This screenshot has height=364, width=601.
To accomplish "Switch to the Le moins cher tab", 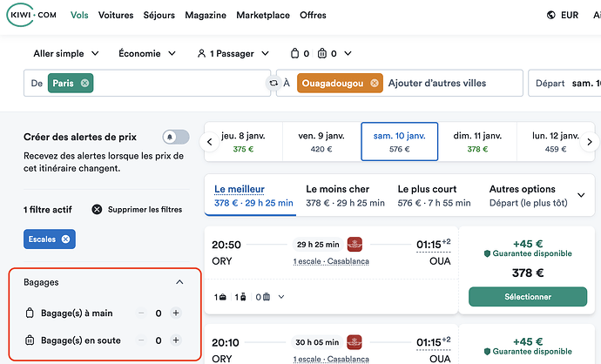I will point(345,195).
